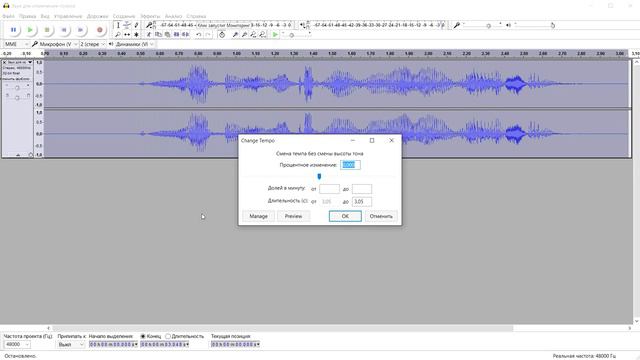The width and height of the screenshot is (640, 360).
Task: Open the 2 (стерео) channels dropdown
Action: pos(93,44)
